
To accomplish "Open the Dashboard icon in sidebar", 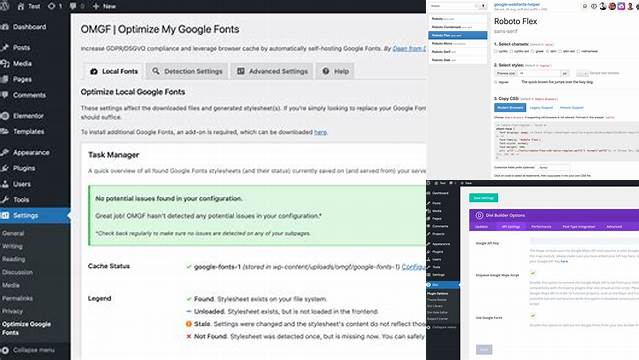I will tap(4, 27).
